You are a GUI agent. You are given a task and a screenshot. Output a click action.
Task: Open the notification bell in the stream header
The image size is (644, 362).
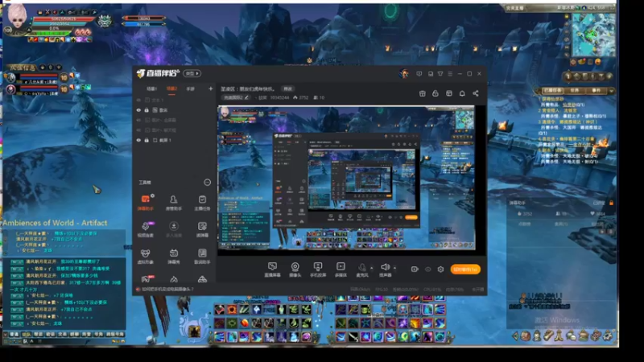pos(462,93)
